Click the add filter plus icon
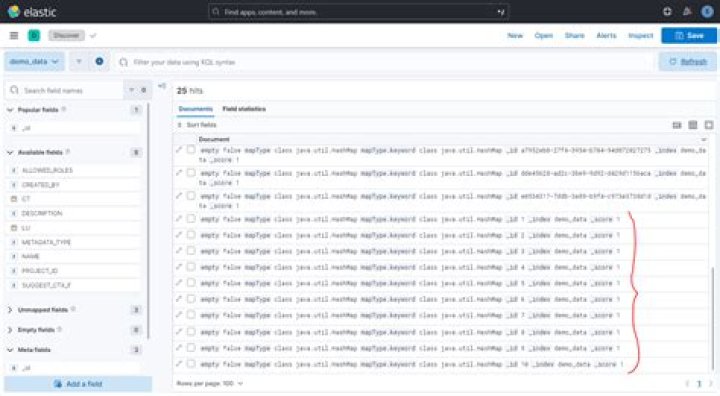720x396 pixels. (x=99, y=62)
